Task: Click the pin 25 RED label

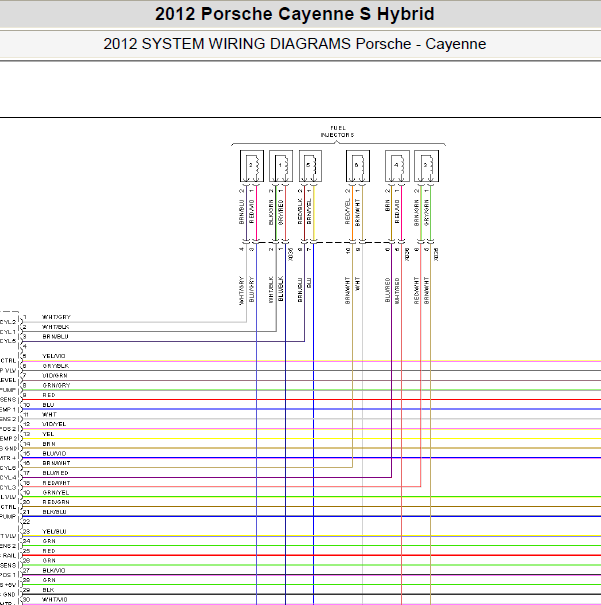Action: [49, 551]
